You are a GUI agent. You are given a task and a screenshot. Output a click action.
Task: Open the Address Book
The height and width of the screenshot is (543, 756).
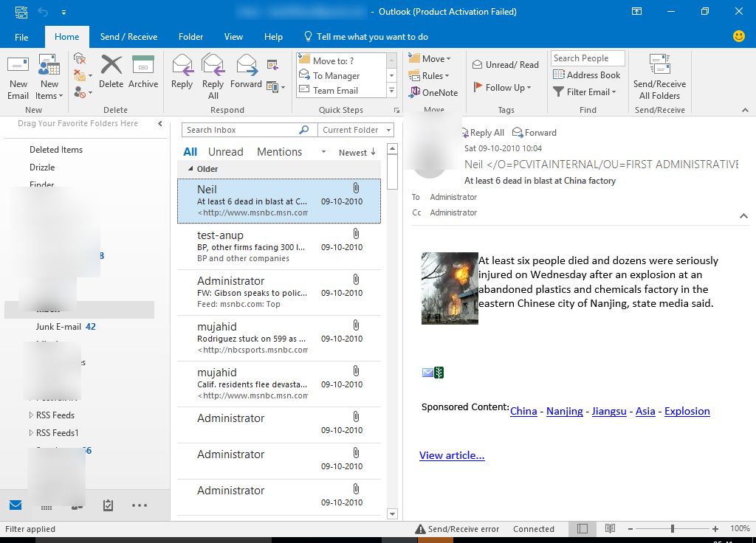[x=586, y=75]
